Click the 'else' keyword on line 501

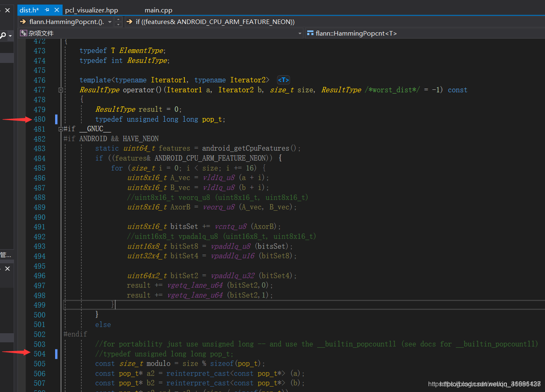[103, 325]
